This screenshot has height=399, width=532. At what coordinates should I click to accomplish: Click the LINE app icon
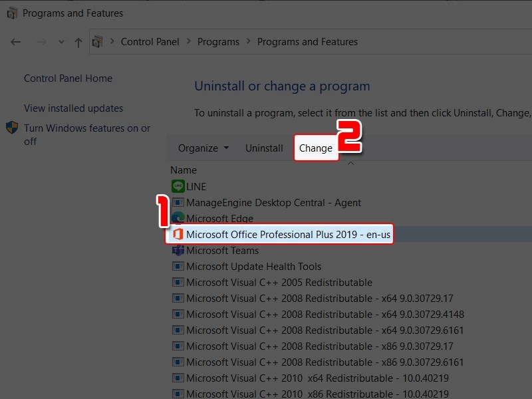point(178,186)
